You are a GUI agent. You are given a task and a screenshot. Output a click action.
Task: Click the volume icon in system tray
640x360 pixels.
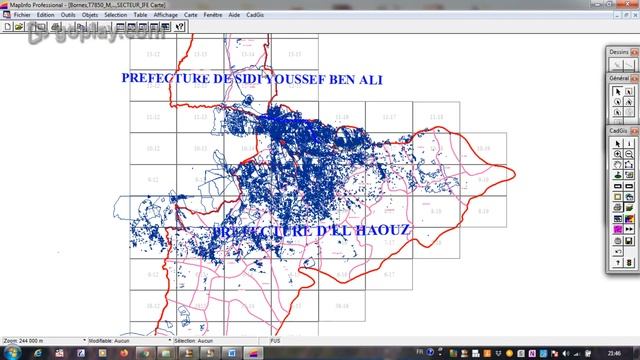coord(566,353)
